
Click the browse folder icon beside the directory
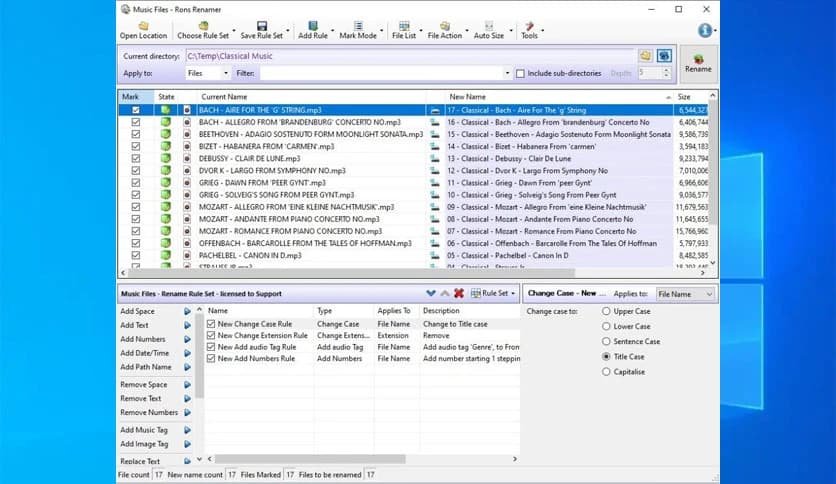coord(645,55)
